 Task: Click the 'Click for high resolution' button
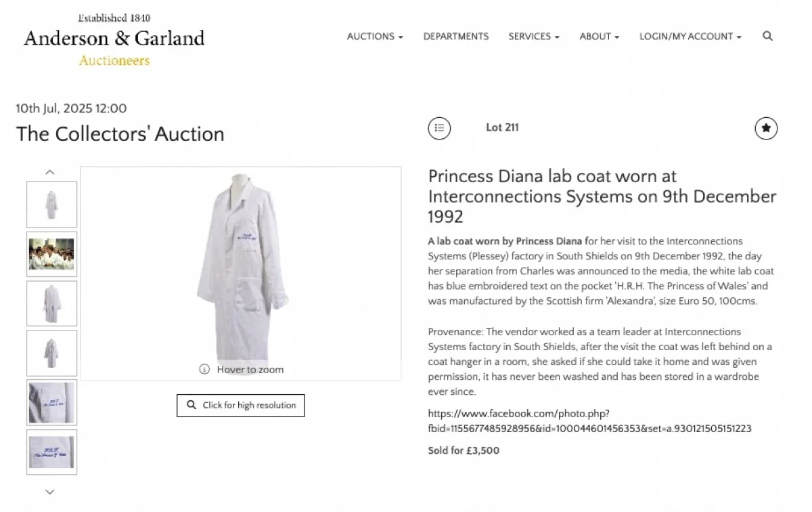[x=241, y=405]
